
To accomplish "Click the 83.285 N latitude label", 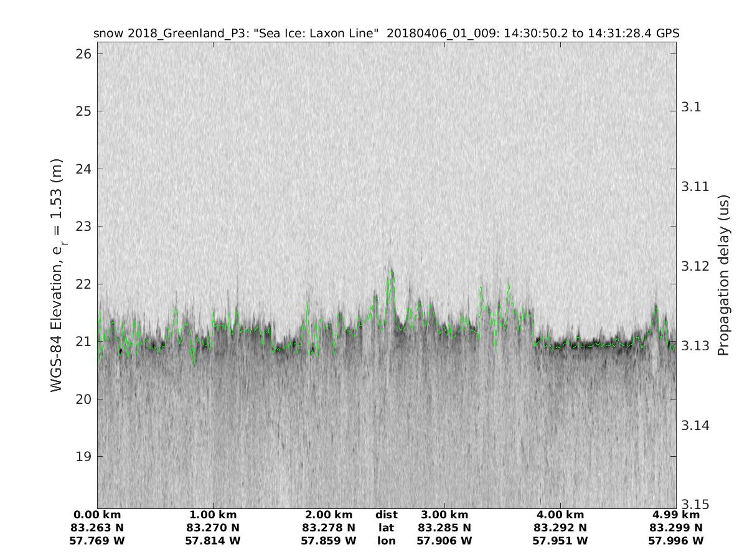I will tap(444, 528).
